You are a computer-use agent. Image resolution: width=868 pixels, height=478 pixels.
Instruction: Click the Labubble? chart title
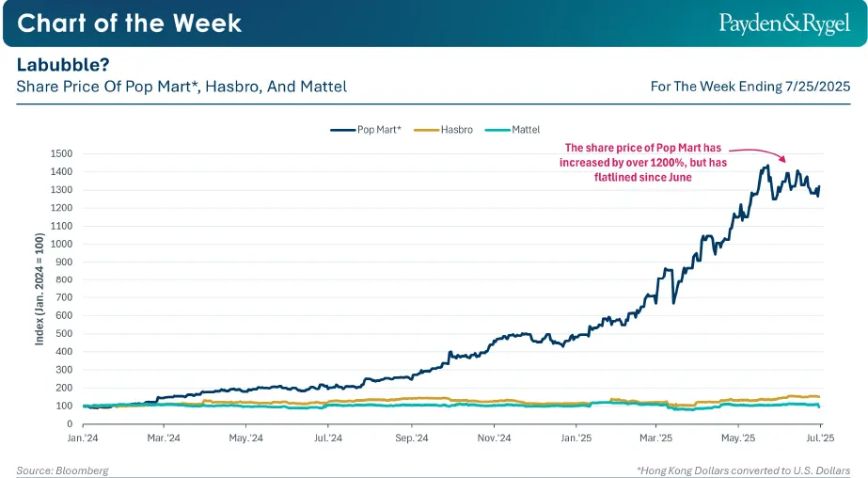click(x=63, y=65)
